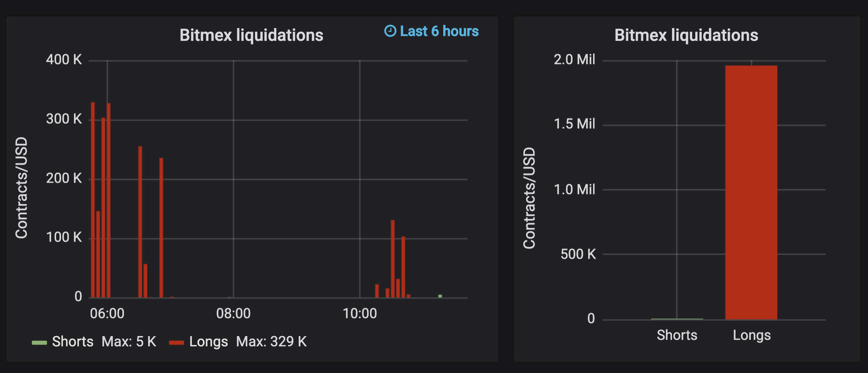Viewport: 868px width, 373px height.
Task: Click the '100 K' y-axis label
Action: click(x=64, y=237)
